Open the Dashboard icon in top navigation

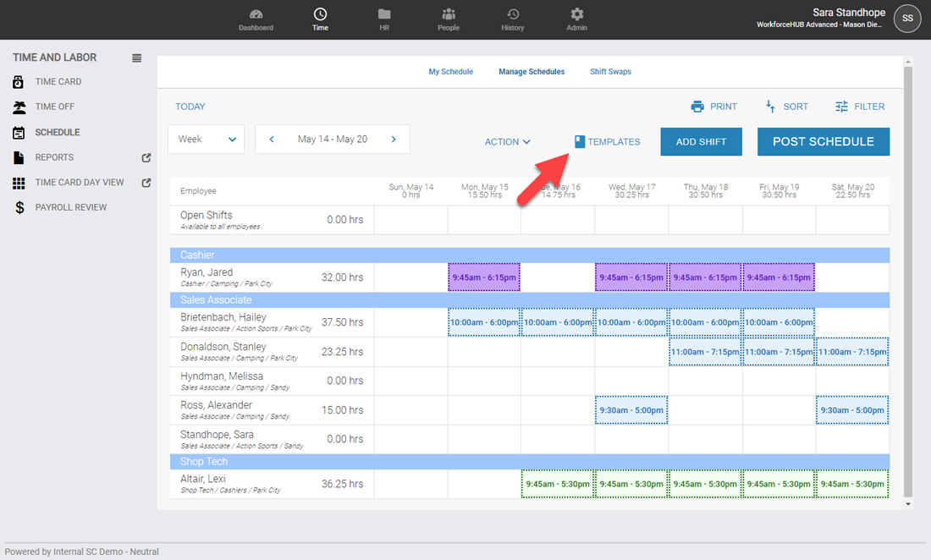tap(256, 14)
